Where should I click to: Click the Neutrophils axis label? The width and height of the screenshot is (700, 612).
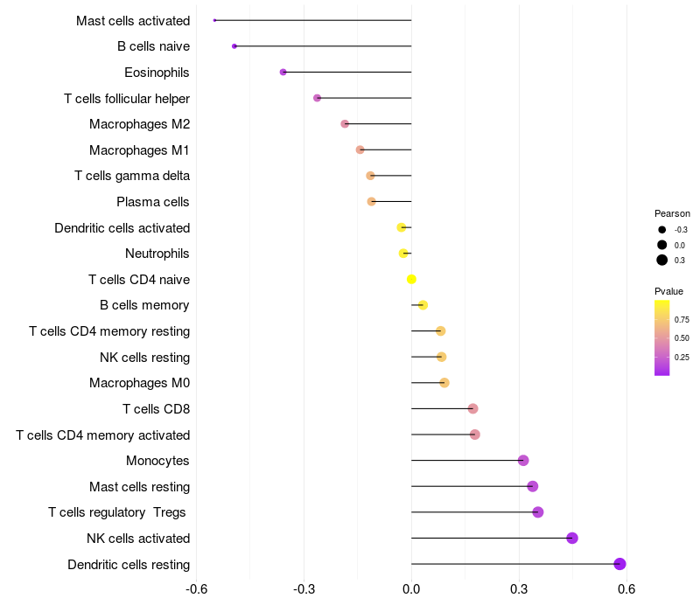(x=157, y=254)
